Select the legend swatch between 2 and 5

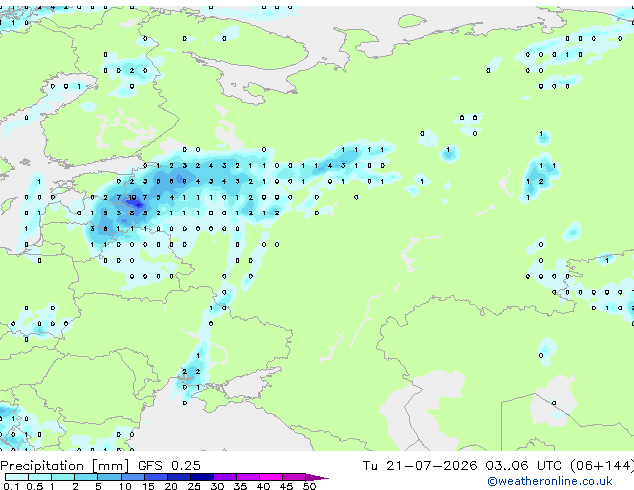[x=86, y=477]
